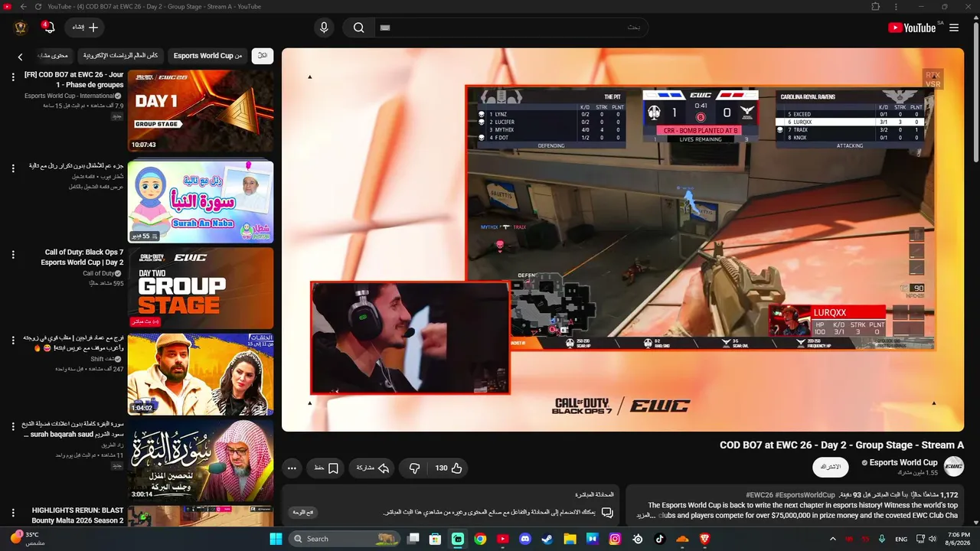Click the live chat speech bubble icon

607,512
